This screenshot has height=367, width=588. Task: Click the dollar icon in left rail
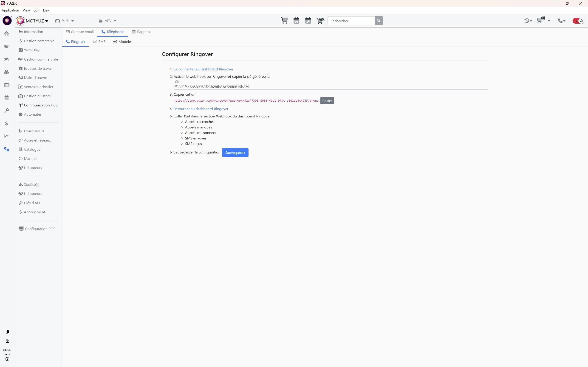pyautogui.click(x=7, y=123)
